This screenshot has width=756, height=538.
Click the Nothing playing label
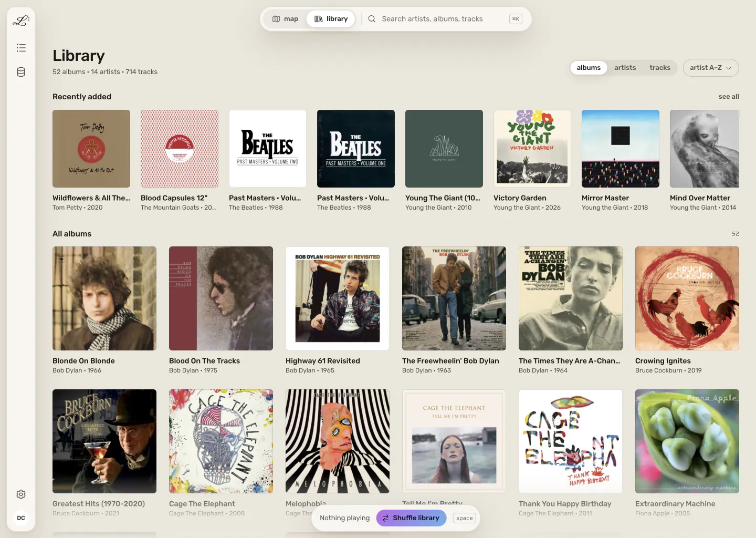344,518
